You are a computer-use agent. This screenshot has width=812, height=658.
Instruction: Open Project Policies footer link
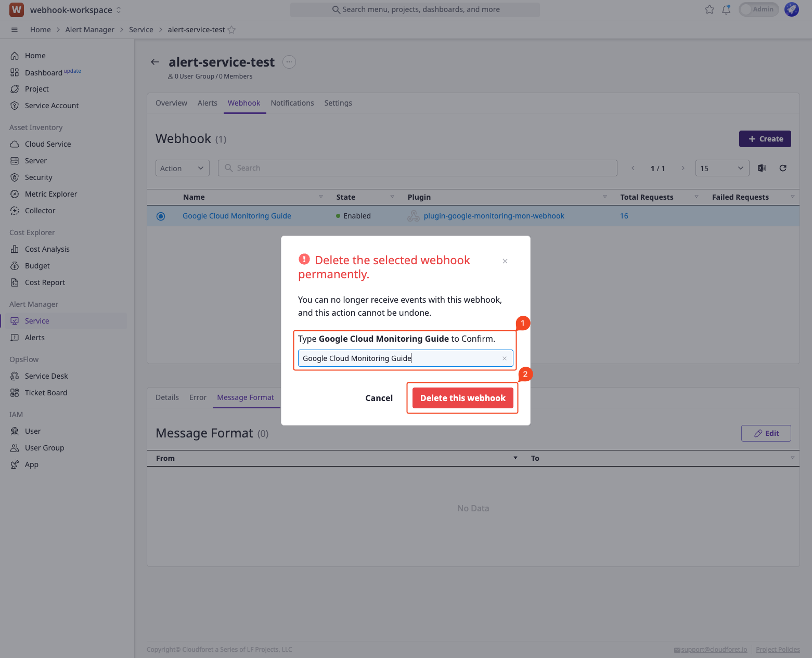[778, 650]
